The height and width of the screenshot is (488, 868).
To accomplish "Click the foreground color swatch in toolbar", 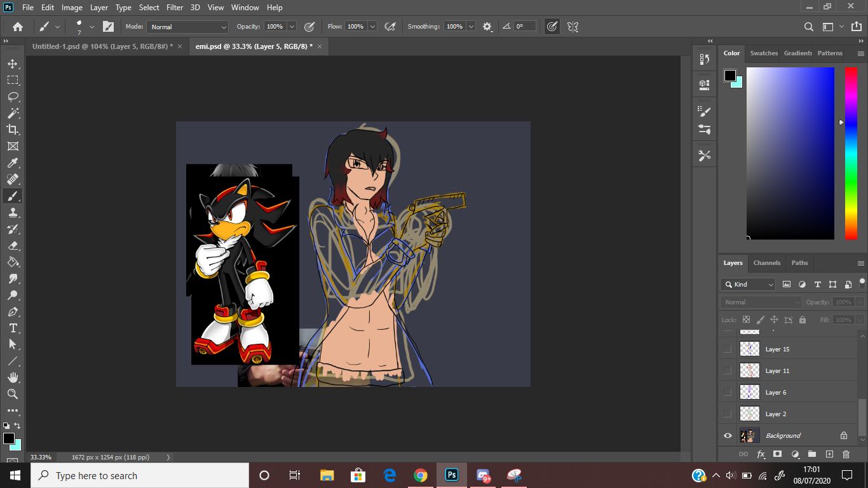I will (x=8, y=438).
